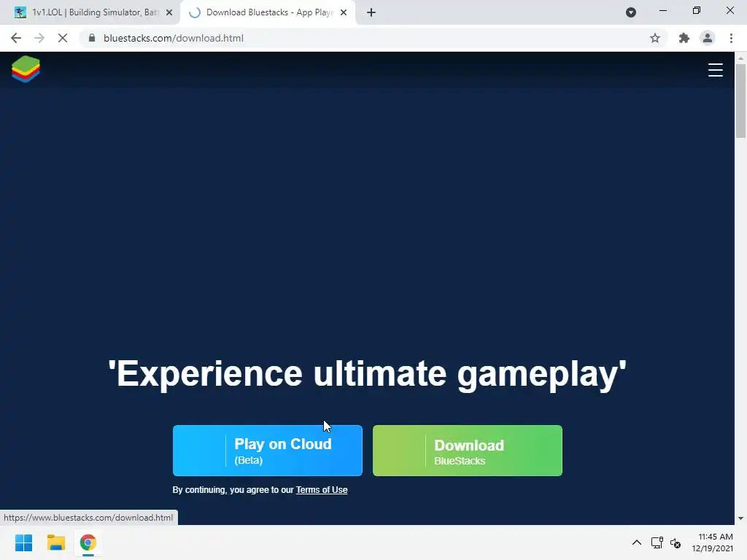Click the BlueStacks logo icon
The image size is (747, 560).
26,69
